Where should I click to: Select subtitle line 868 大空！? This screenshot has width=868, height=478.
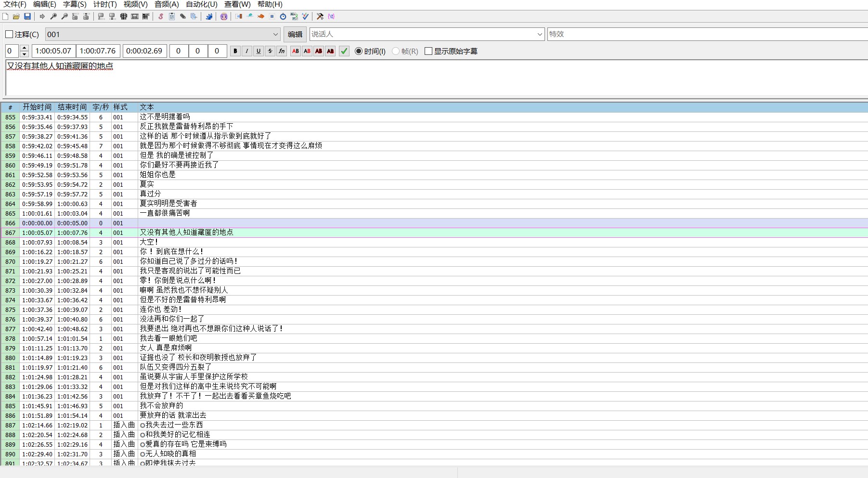(x=434, y=242)
